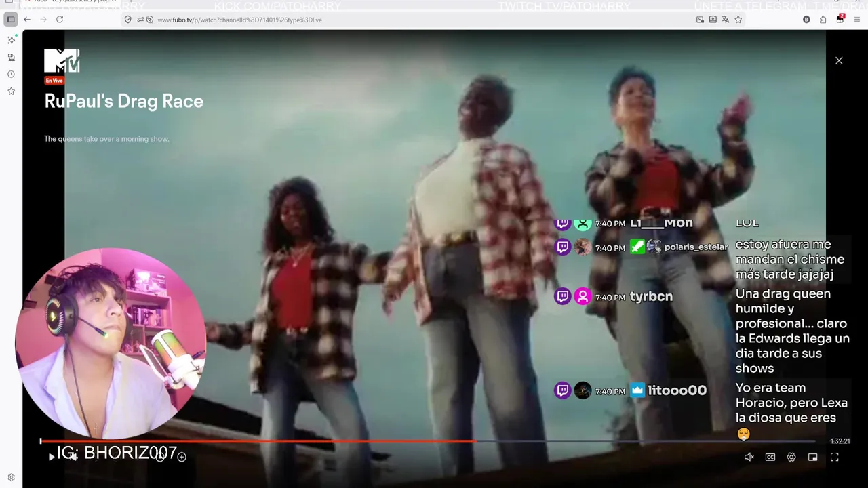Open the player settings gear
The image size is (868, 488).
pyautogui.click(x=791, y=457)
